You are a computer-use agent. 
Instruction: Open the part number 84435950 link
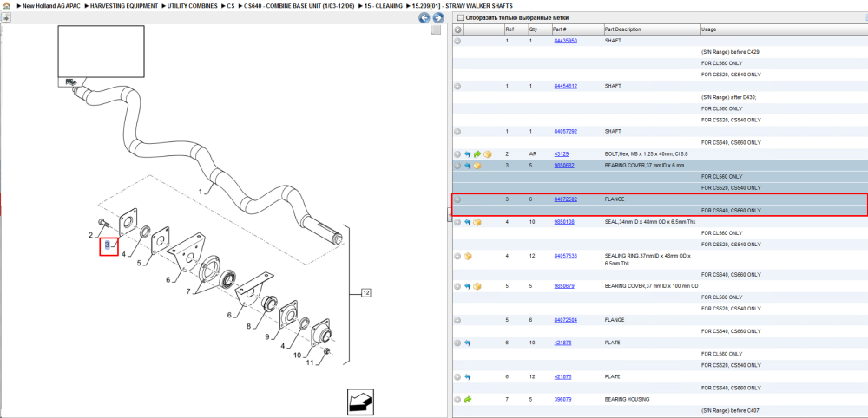(566, 41)
